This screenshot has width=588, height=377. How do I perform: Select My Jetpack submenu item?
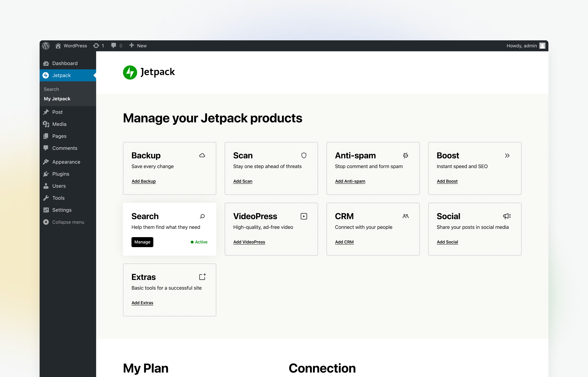point(57,99)
